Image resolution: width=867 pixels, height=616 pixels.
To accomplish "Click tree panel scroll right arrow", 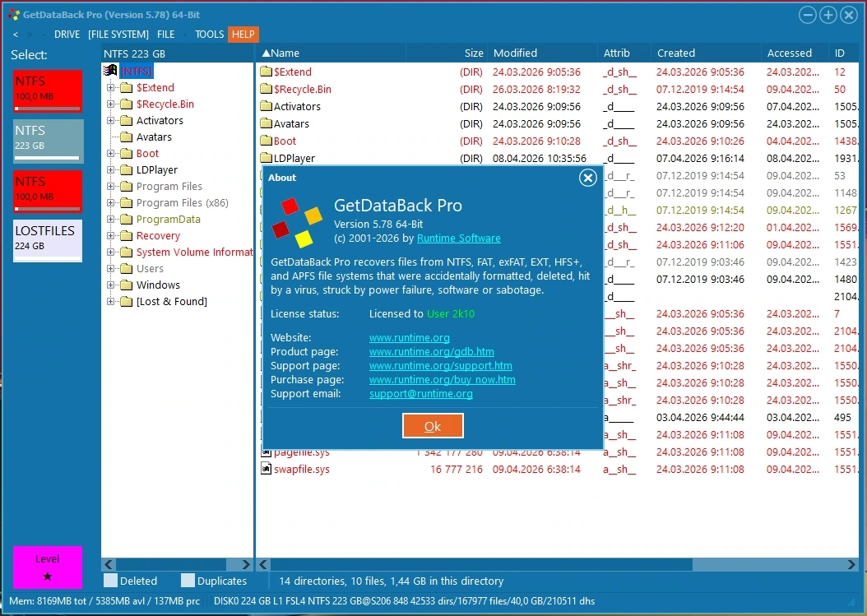I will tap(245, 564).
